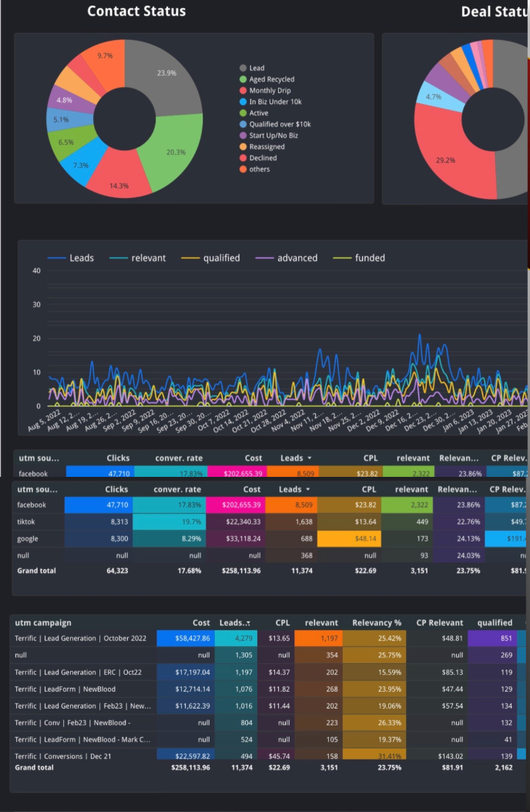Sort by the Relevancy % column header
The height and width of the screenshot is (812, 530).
377,622
